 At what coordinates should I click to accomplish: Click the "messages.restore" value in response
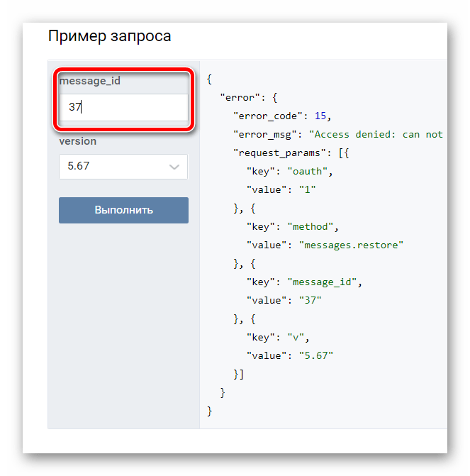(x=352, y=245)
